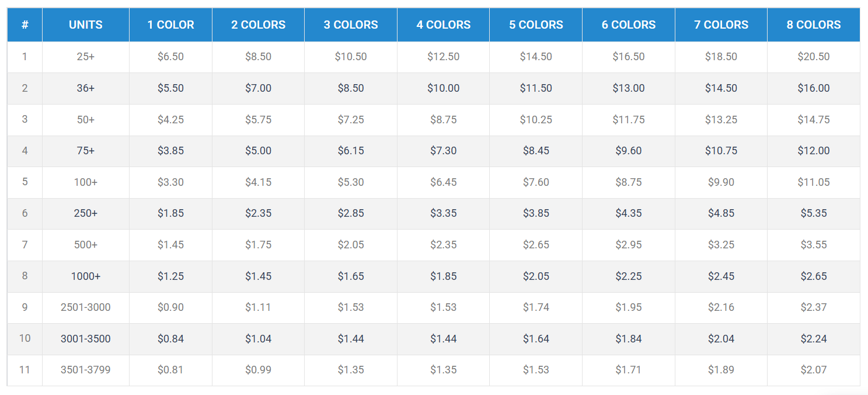
Task: Click the $2.07 price in last row
Action: point(813,370)
